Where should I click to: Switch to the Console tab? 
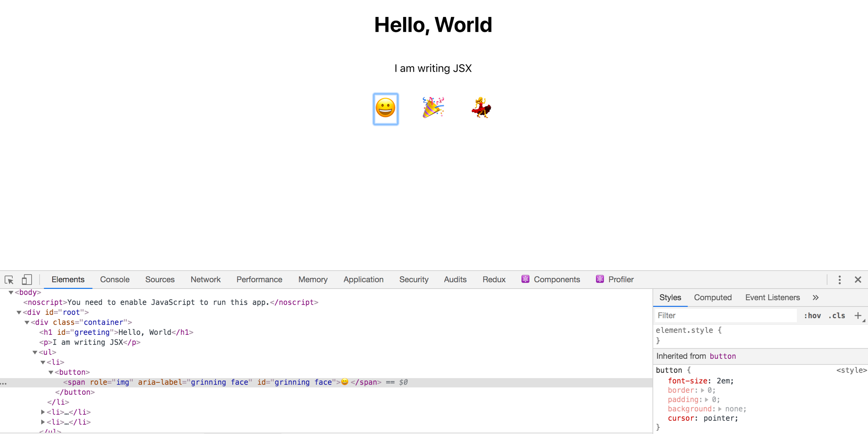pos(115,280)
